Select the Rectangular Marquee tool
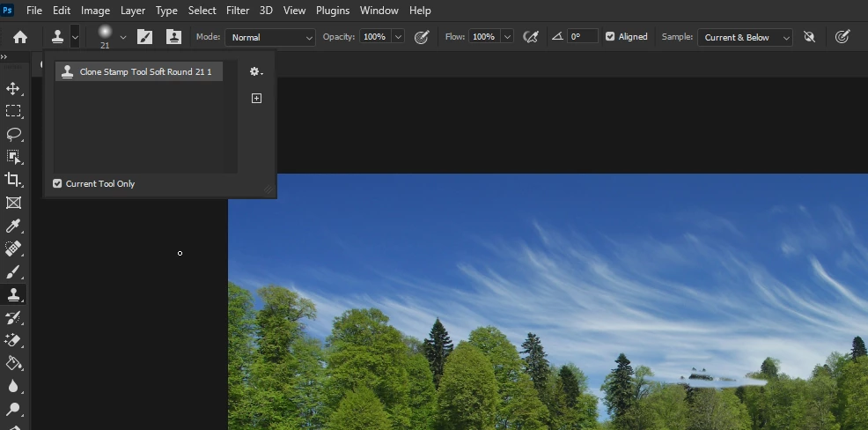868x430 pixels. [x=13, y=111]
